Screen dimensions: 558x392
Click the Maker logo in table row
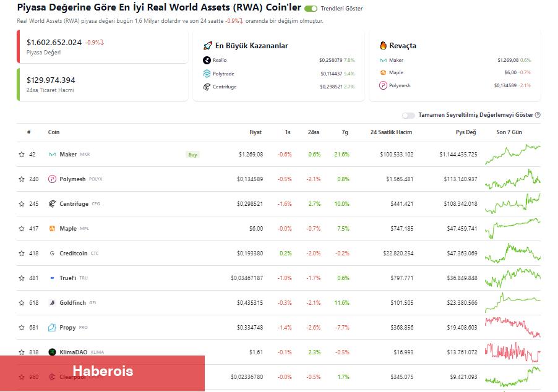(x=52, y=155)
